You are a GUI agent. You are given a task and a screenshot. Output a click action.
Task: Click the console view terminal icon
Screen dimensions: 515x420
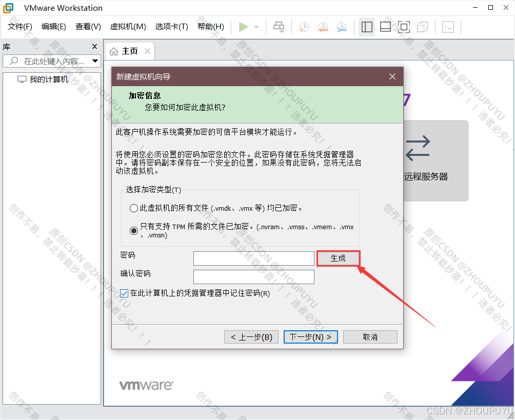(x=448, y=27)
